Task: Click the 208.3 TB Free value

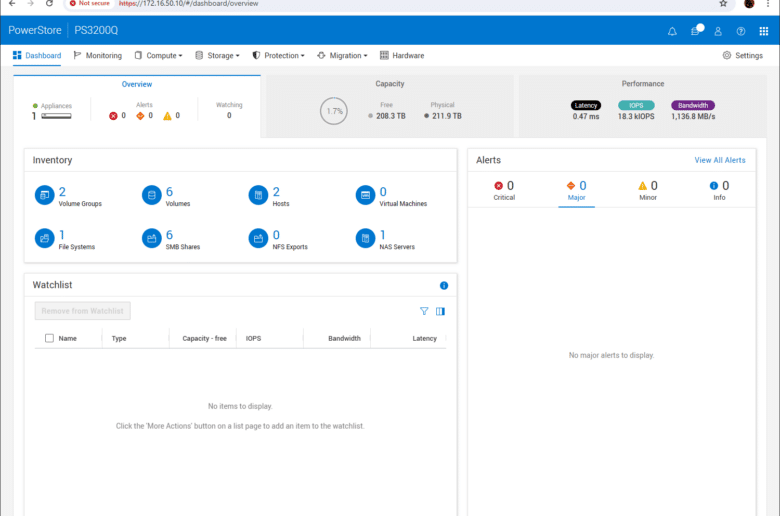Action: tap(390, 116)
